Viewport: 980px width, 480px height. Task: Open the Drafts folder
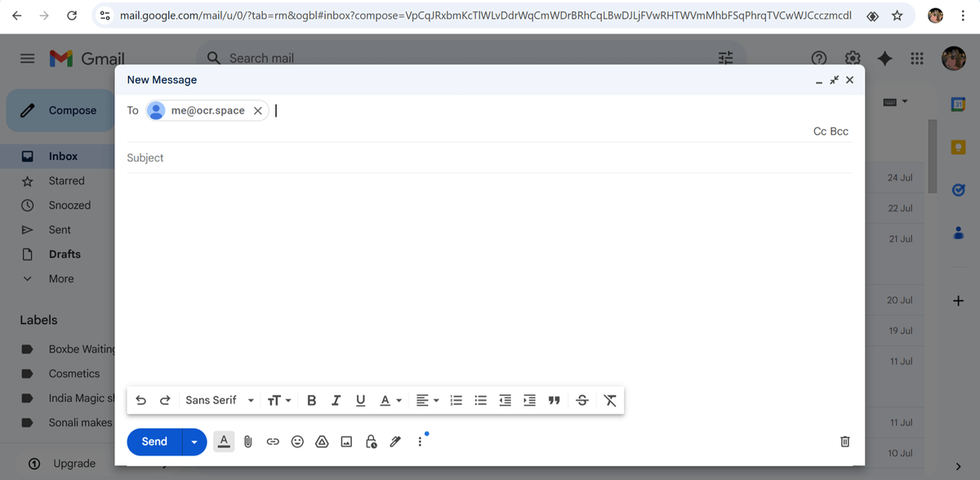(65, 254)
